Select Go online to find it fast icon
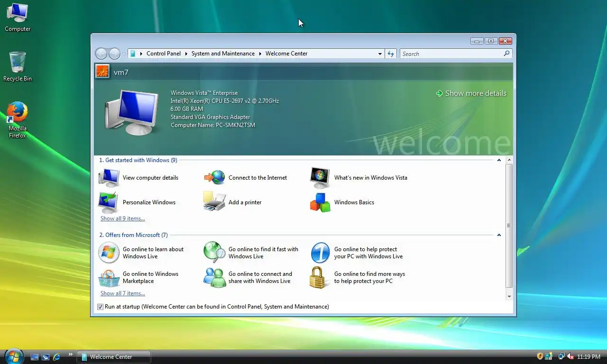 [x=215, y=252]
